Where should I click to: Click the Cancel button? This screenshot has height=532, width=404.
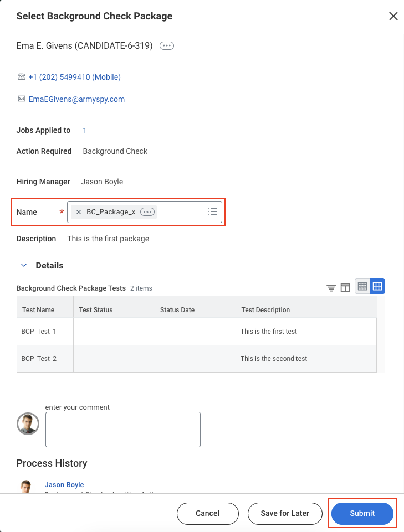click(x=208, y=513)
